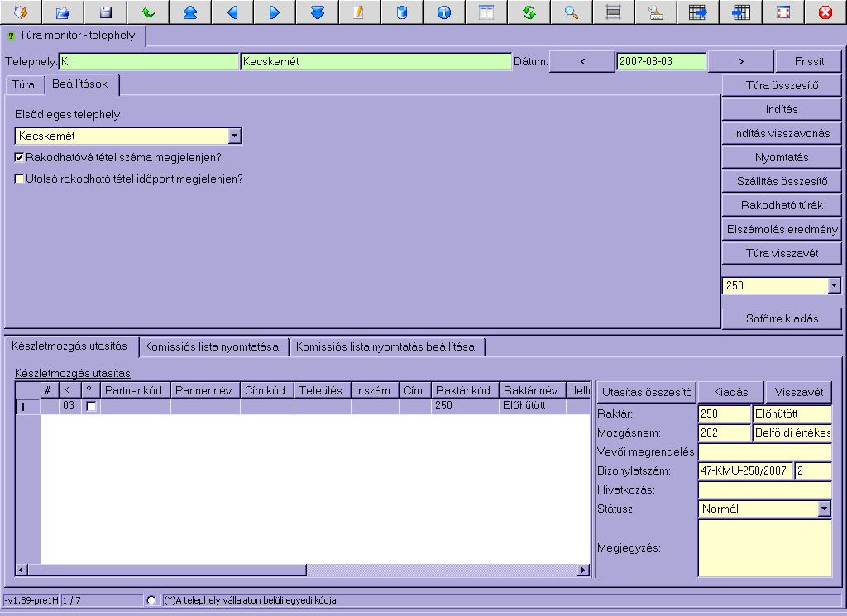Click the save floppy disk toolbar icon
Screen dimensions: 847x616
click(105, 12)
